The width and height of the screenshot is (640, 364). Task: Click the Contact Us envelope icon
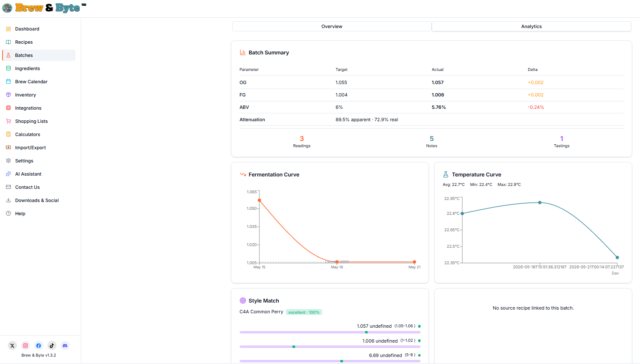[x=8, y=187]
